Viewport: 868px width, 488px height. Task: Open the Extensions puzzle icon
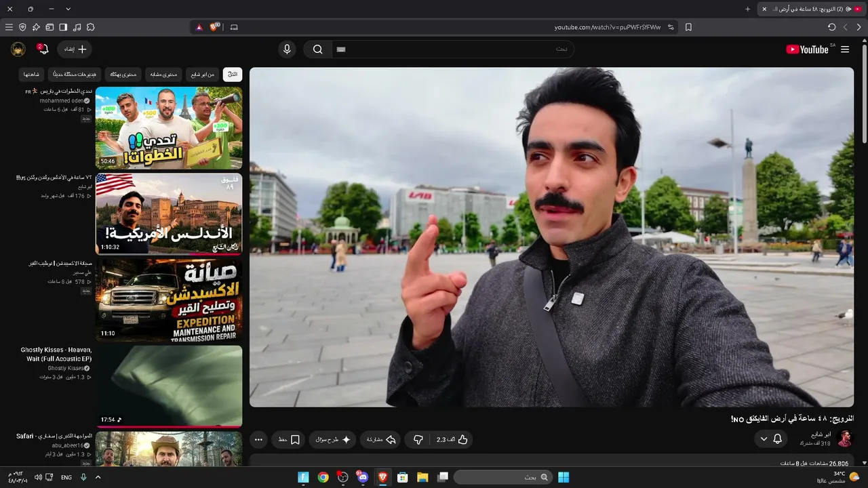(90, 27)
